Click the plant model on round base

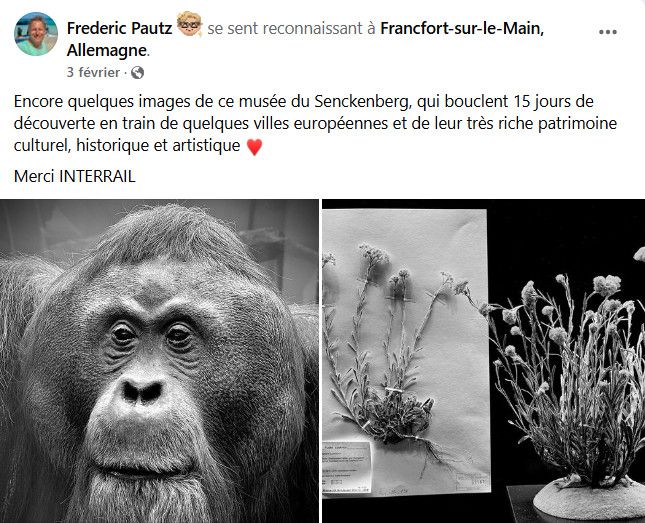[x=576, y=391]
